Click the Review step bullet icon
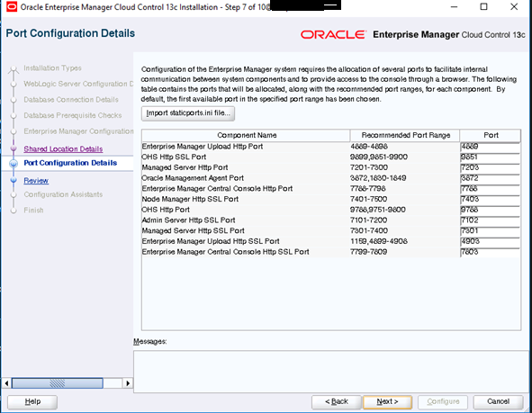 14,180
